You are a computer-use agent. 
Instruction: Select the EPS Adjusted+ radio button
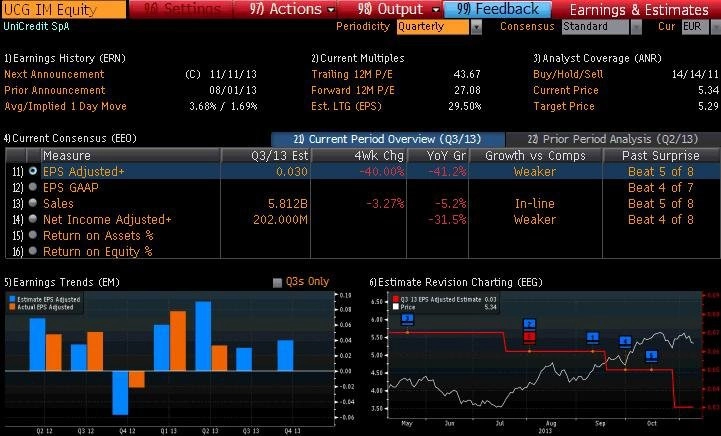(x=33, y=171)
